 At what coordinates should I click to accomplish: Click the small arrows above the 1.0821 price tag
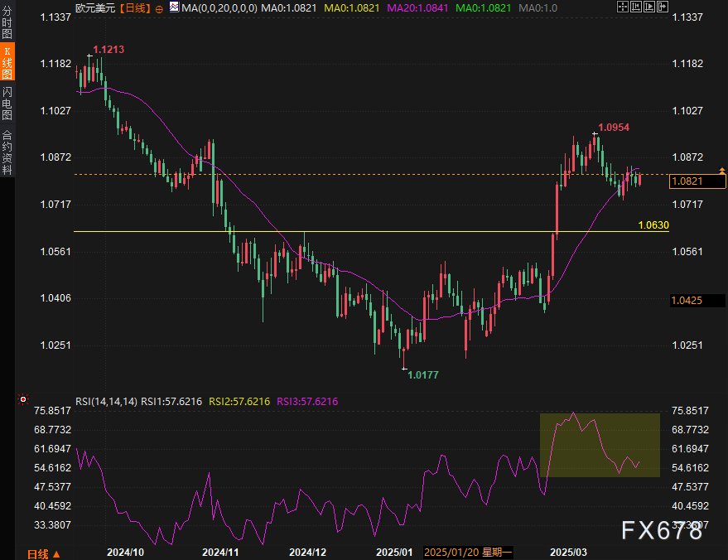click(721, 169)
